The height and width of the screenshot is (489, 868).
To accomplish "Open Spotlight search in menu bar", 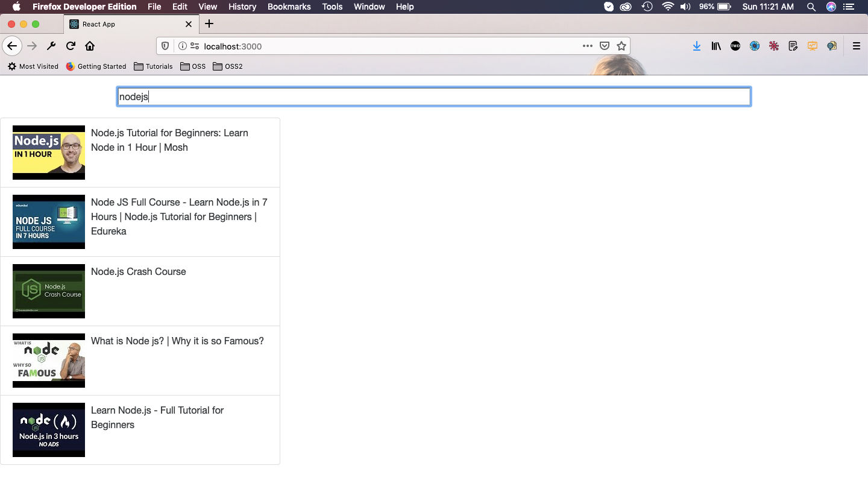I will [811, 7].
